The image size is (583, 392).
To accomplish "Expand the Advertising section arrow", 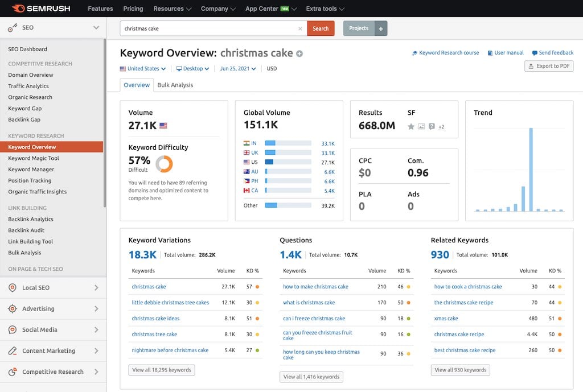I will tap(96, 309).
